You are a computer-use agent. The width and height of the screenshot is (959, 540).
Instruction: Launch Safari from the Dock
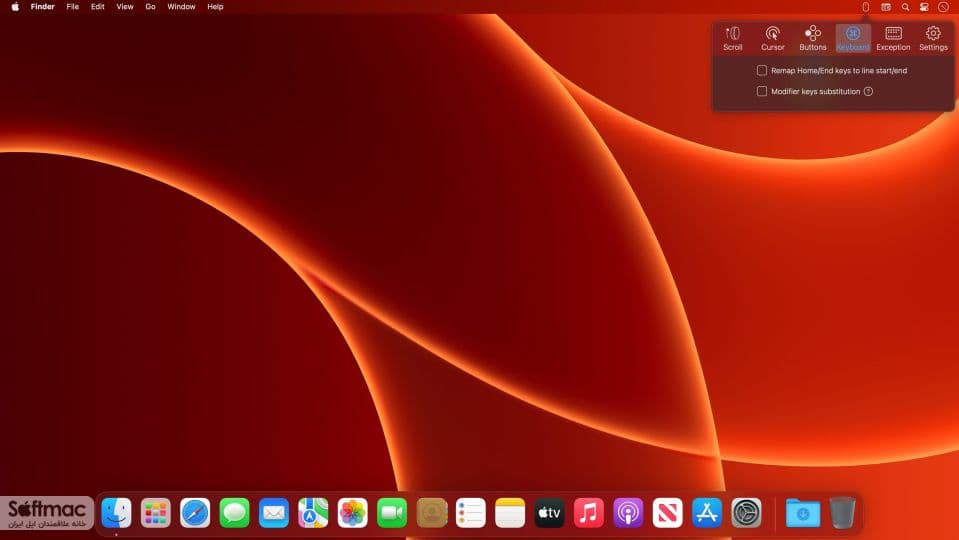coord(195,512)
